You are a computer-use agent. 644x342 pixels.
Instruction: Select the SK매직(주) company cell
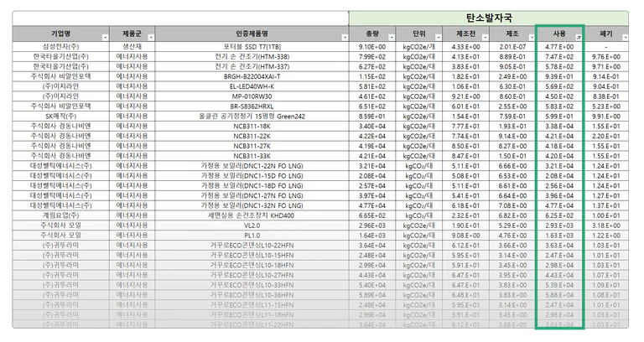click(x=60, y=117)
